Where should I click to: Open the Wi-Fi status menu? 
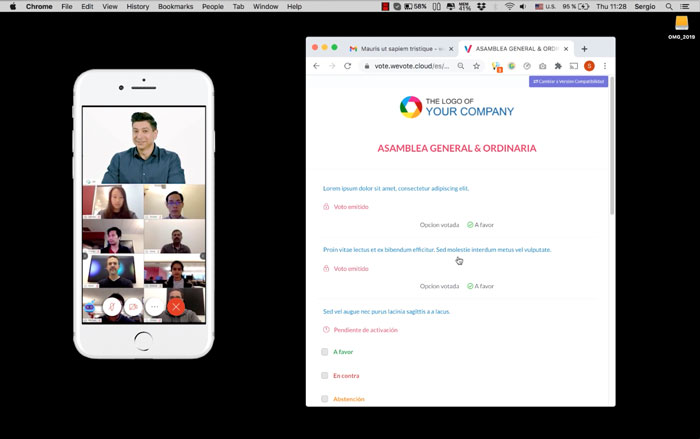(509, 6)
